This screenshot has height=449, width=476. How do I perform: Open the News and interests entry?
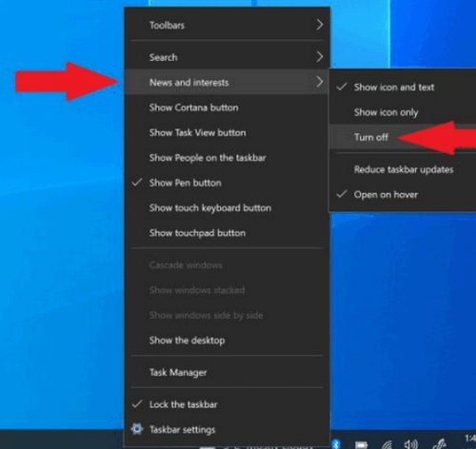pyautogui.click(x=227, y=82)
